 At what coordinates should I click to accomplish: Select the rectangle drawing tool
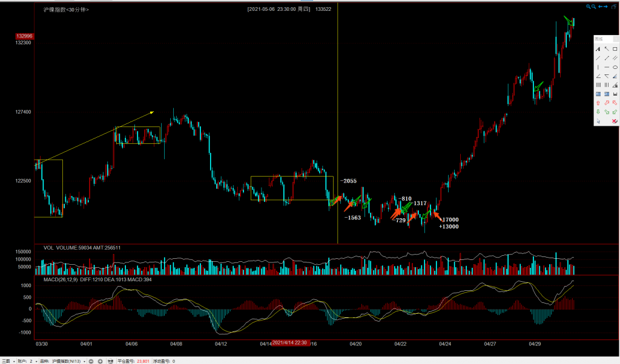point(615,49)
